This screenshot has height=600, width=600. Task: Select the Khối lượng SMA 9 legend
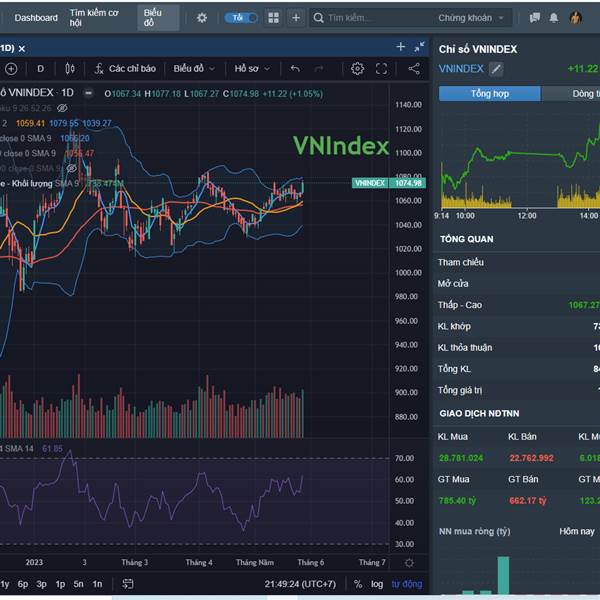pyautogui.click(x=38, y=184)
